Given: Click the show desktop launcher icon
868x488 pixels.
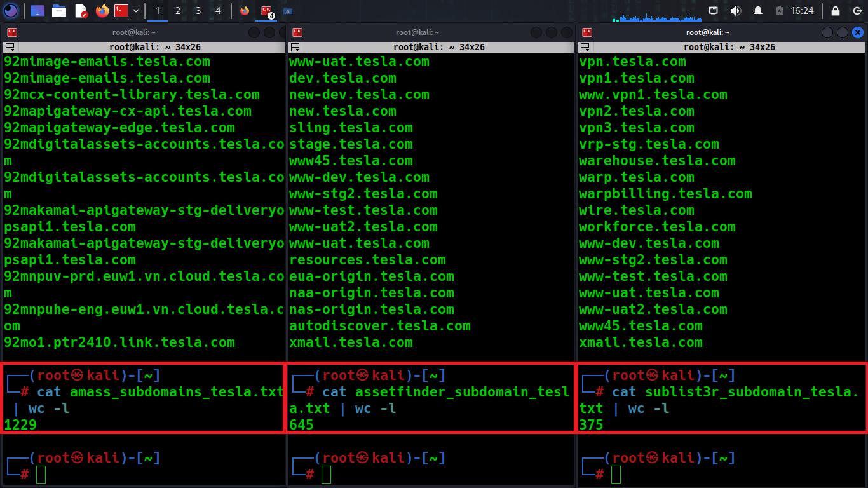Looking at the screenshot, I should point(37,11).
